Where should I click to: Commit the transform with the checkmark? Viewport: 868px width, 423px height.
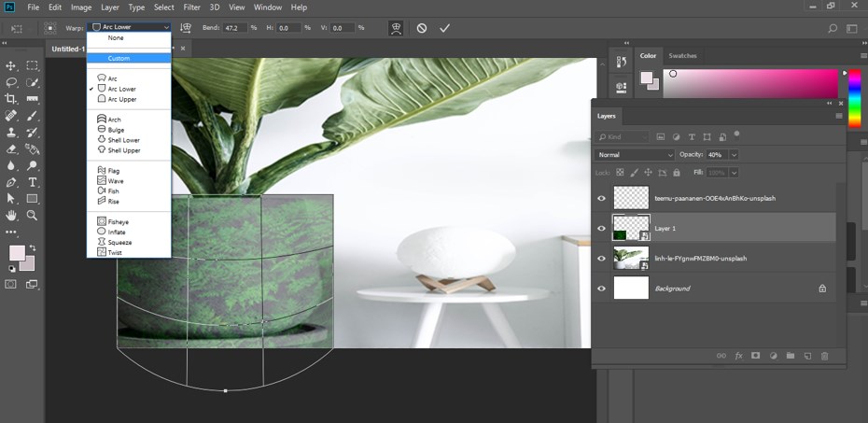pyautogui.click(x=445, y=28)
